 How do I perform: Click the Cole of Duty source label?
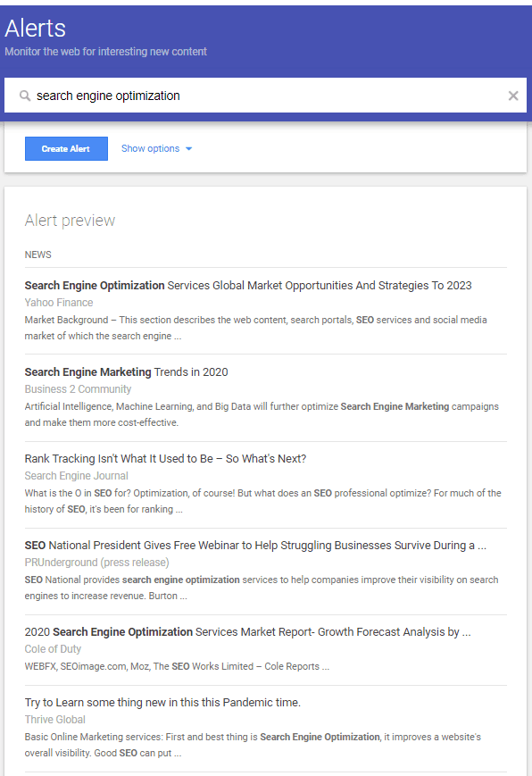click(53, 649)
